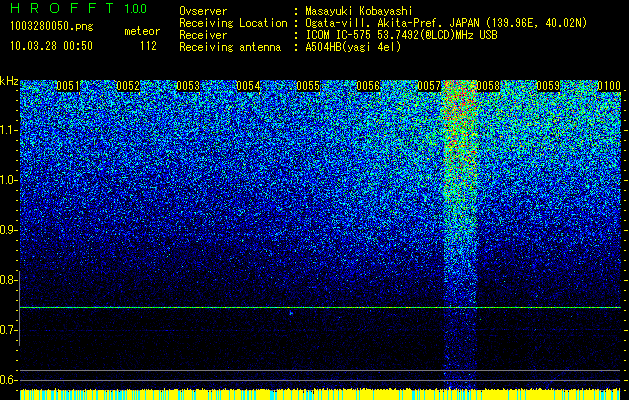Select the meteor count 112

pos(148,46)
